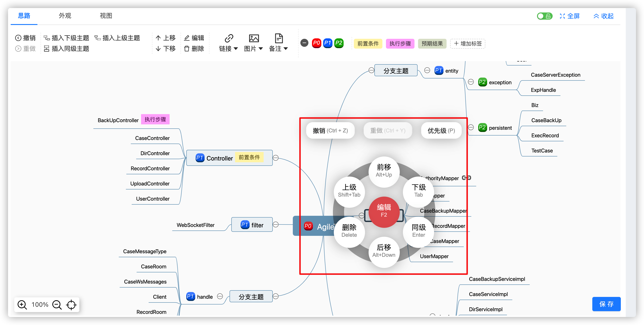644x325 pixels.
Task: Click the 撤销 (Ctrl + Z) button
Action: pos(330,130)
